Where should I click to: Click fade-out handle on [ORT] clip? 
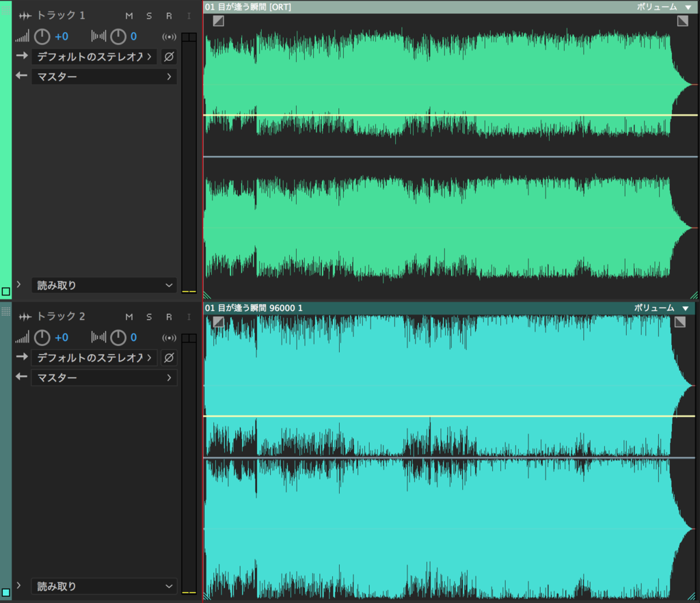[x=683, y=21]
